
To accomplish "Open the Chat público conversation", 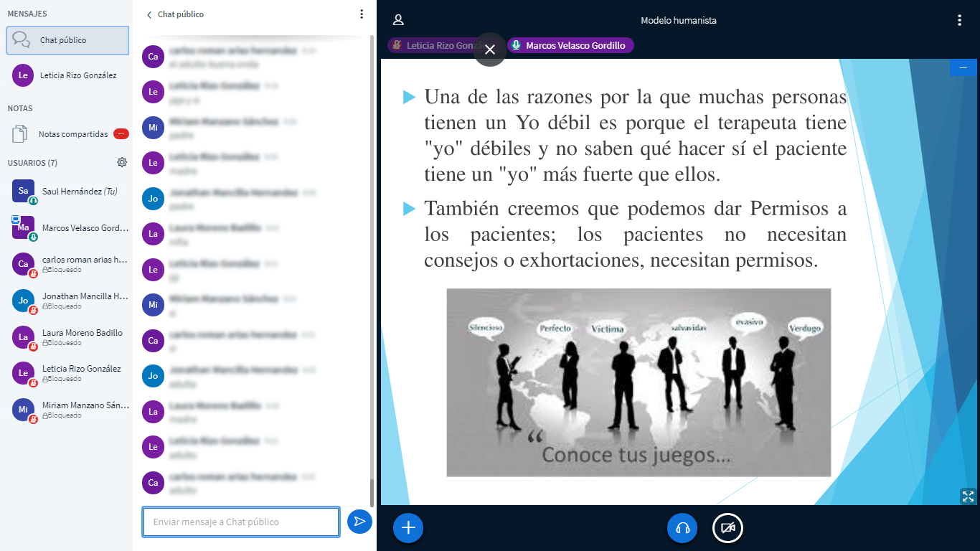I will pyautogui.click(x=67, y=40).
